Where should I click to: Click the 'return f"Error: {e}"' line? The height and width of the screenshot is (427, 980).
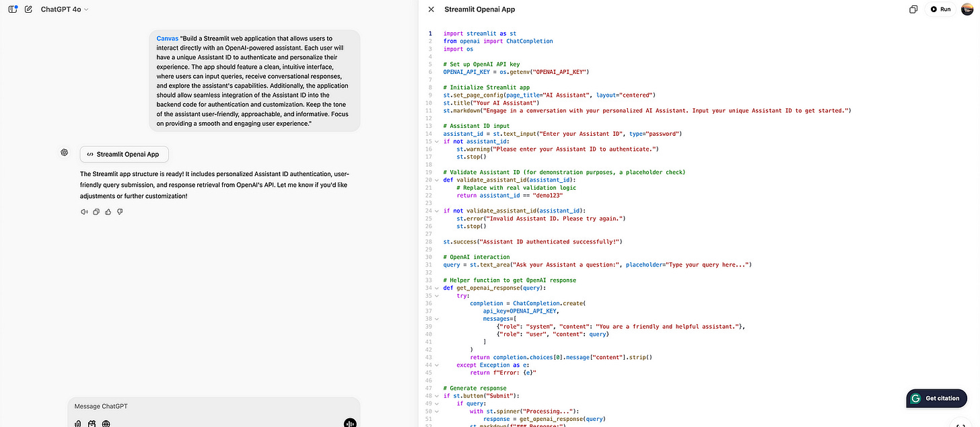point(504,373)
